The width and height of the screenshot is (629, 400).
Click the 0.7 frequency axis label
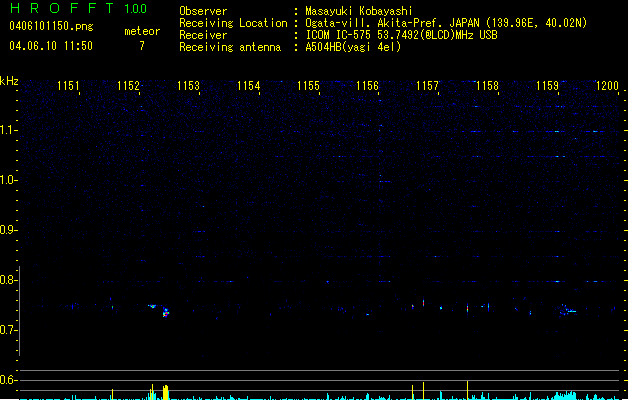[8, 330]
